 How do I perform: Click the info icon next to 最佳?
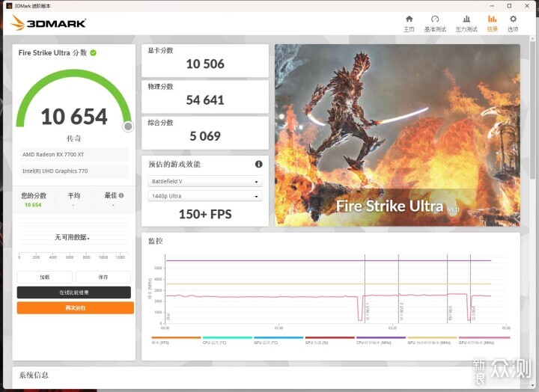pyautogui.click(x=121, y=195)
